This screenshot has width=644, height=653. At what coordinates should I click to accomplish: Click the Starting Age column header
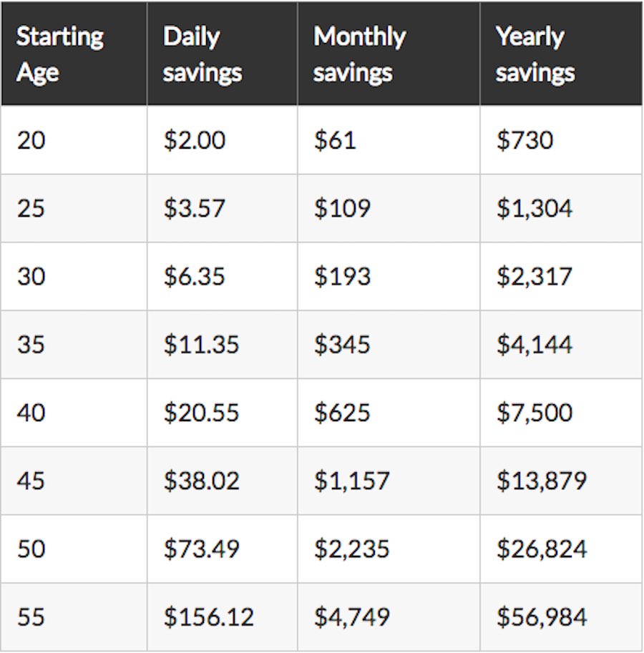pos(60,54)
